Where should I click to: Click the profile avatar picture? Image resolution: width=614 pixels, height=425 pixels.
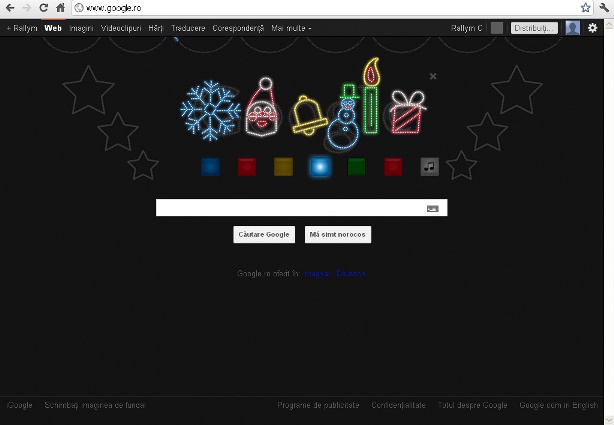pyautogui.click(x=572, y=28)
